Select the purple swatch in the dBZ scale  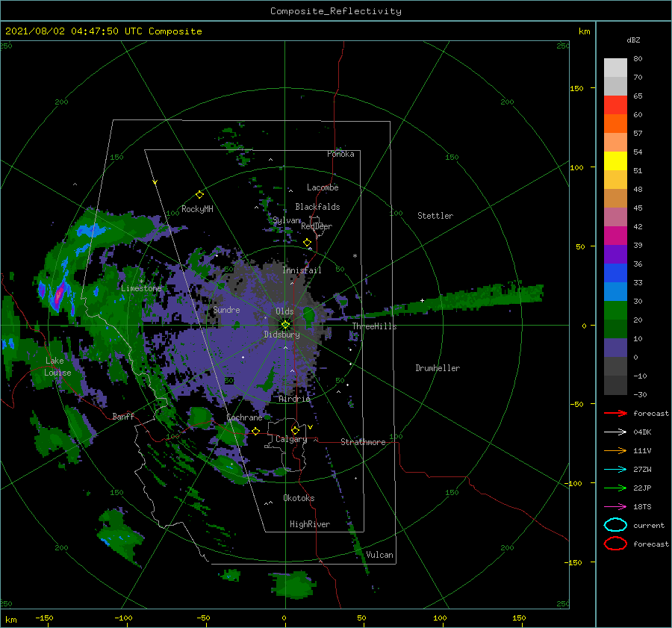tap(615, 255)
